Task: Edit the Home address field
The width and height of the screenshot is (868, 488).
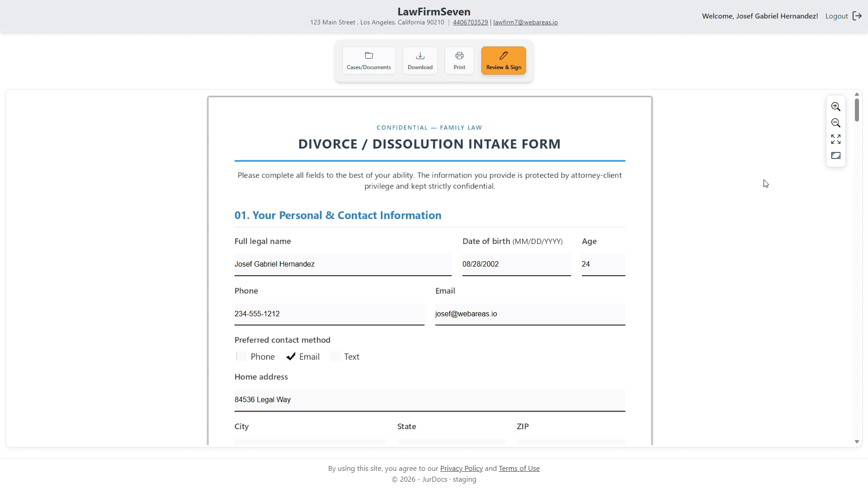Action: (x=429, y=400)
